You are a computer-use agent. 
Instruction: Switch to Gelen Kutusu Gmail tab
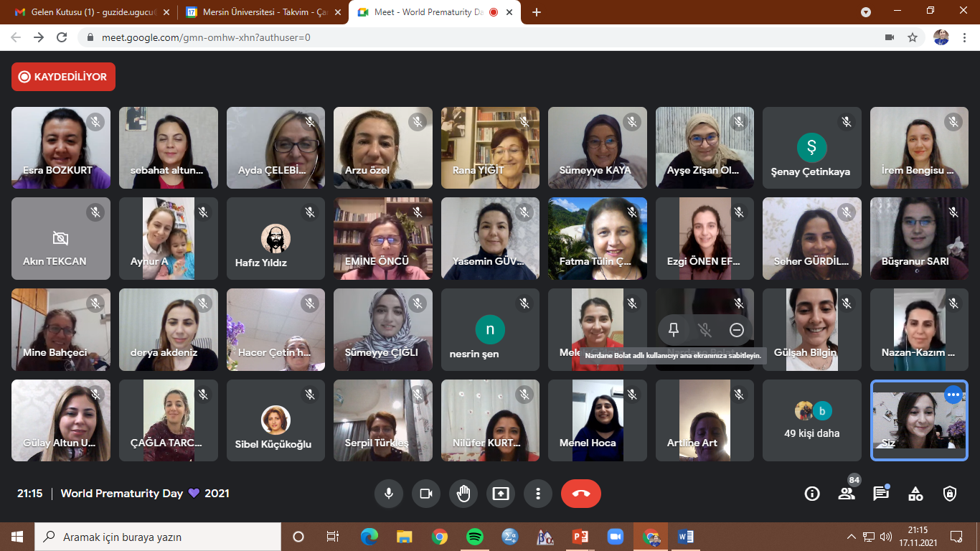93,12
